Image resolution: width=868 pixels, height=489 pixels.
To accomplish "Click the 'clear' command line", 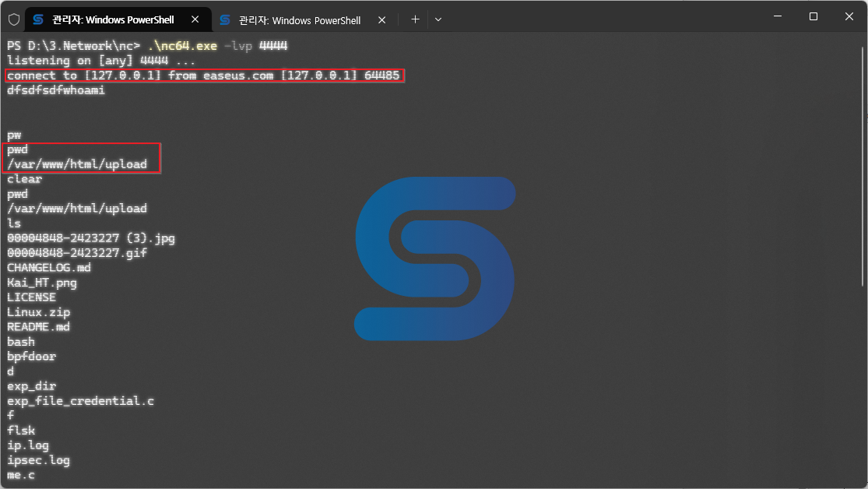I will pyautogui.click(x=24, y=179).
